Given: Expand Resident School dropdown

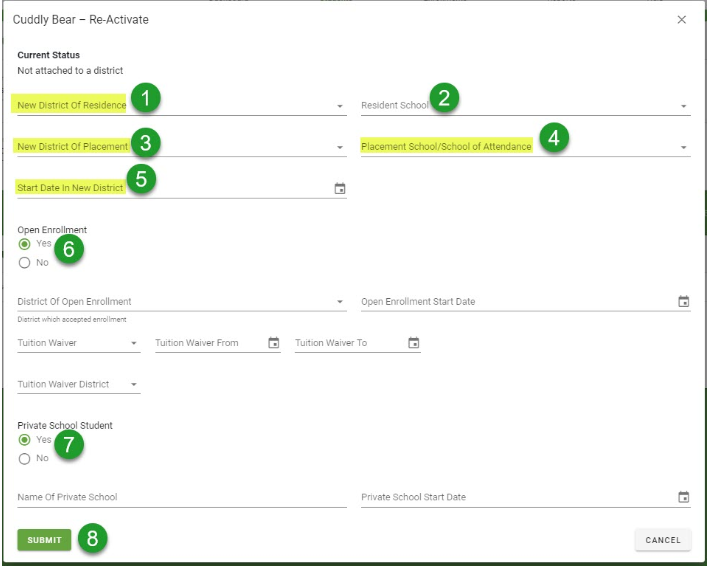Looking at the screenshot, I should coord(684,106).
